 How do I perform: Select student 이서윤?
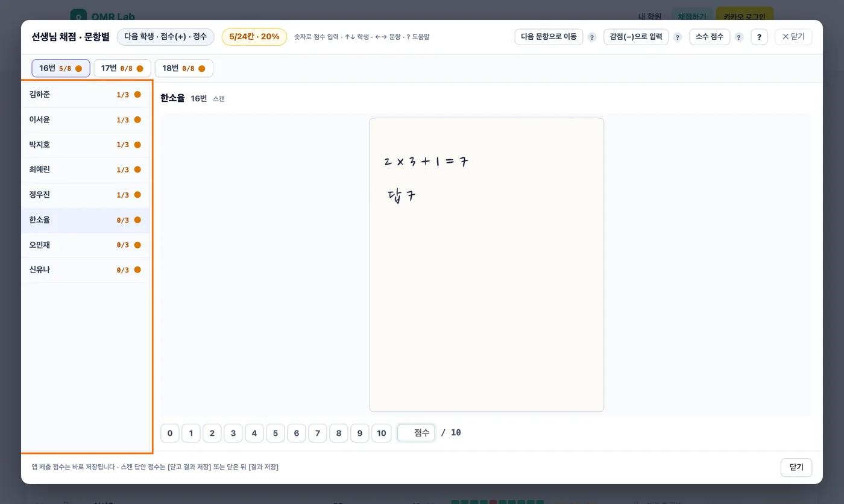point(85,120)
